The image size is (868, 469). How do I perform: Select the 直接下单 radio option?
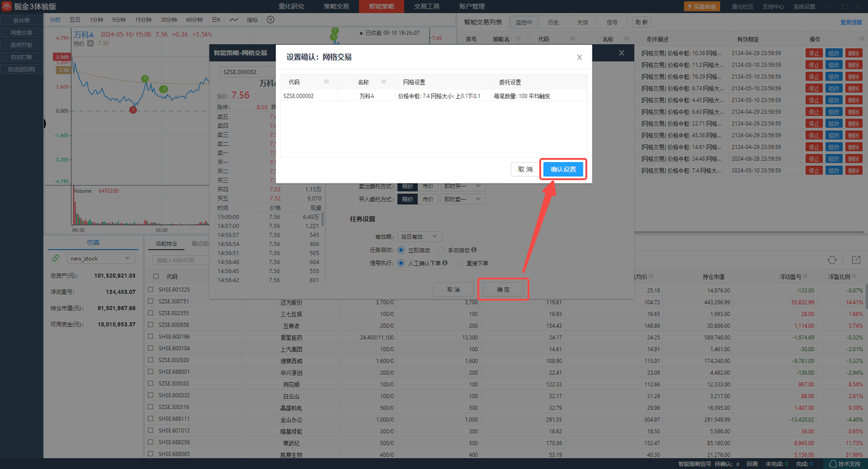tap(460, 263)
